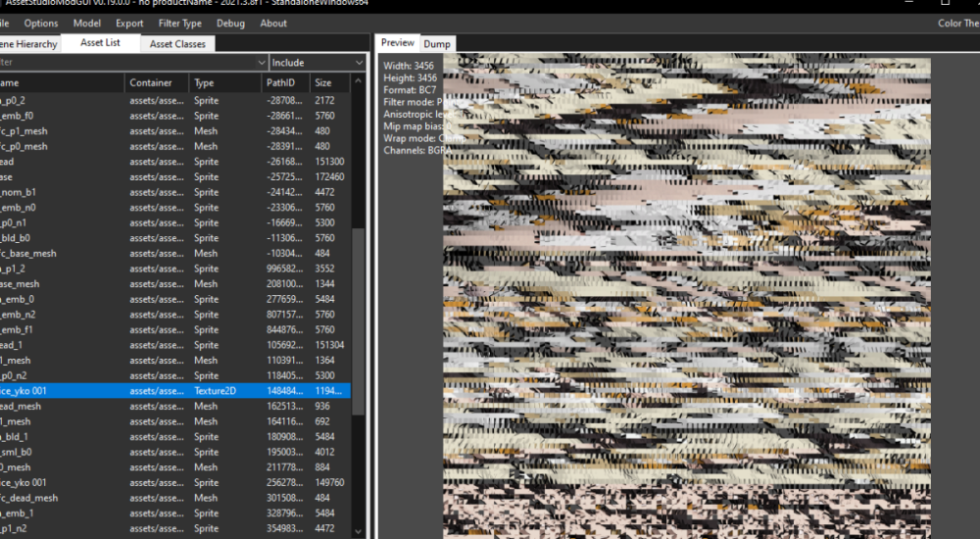
Task: Select the _p0_2 sprite row
Action: click(x=175, y=100)
